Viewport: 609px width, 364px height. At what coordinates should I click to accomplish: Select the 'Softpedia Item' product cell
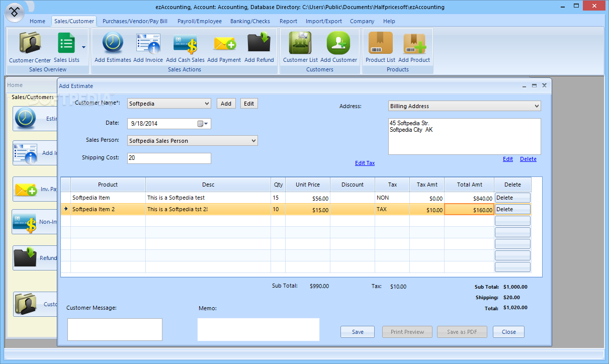[x=108, y=198]
